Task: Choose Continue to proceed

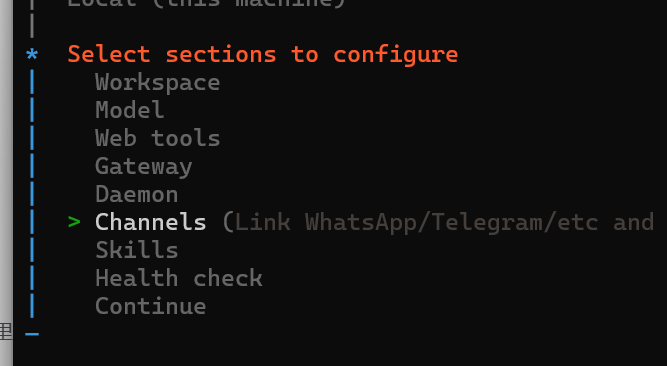Action: click(151, 306)
